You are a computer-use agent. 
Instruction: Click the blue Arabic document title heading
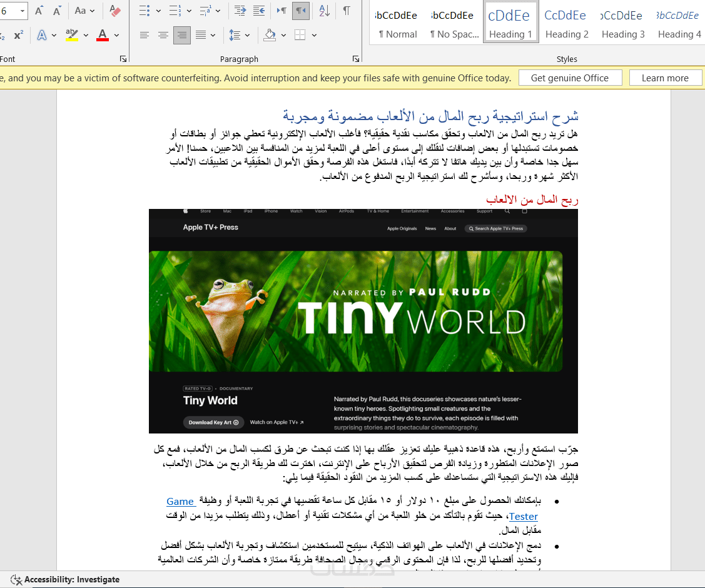[x=430, y=116]
